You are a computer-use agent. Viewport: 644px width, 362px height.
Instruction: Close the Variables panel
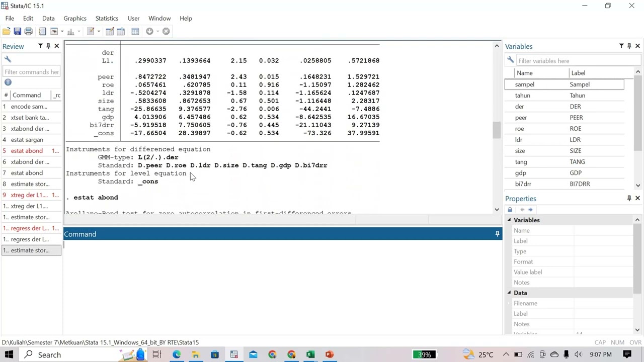tap(637, 46)
